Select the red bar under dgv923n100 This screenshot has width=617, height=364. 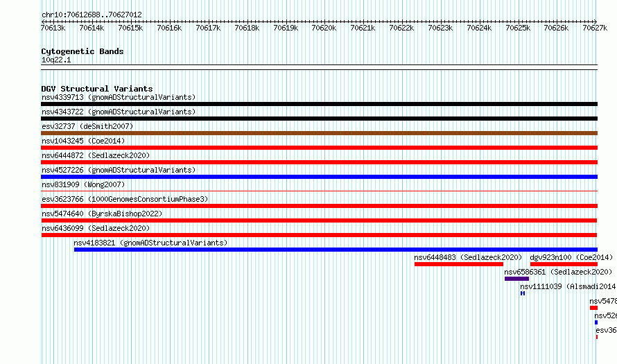[564, 264]
